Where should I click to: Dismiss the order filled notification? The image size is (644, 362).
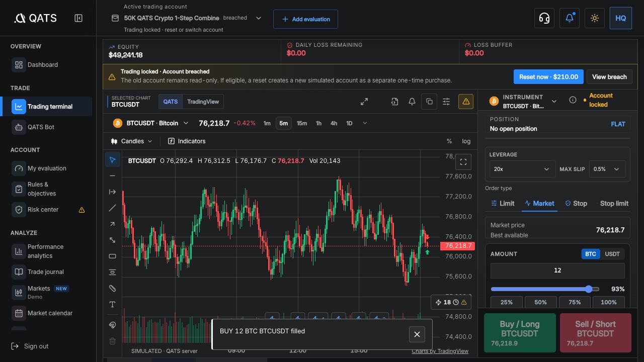point(417,334)
